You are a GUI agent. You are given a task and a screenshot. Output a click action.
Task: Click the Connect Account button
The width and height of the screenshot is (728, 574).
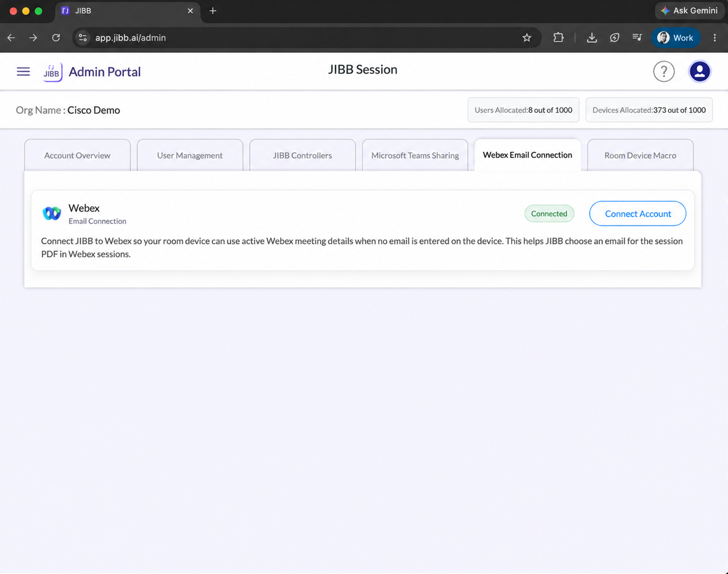[637, 214]
